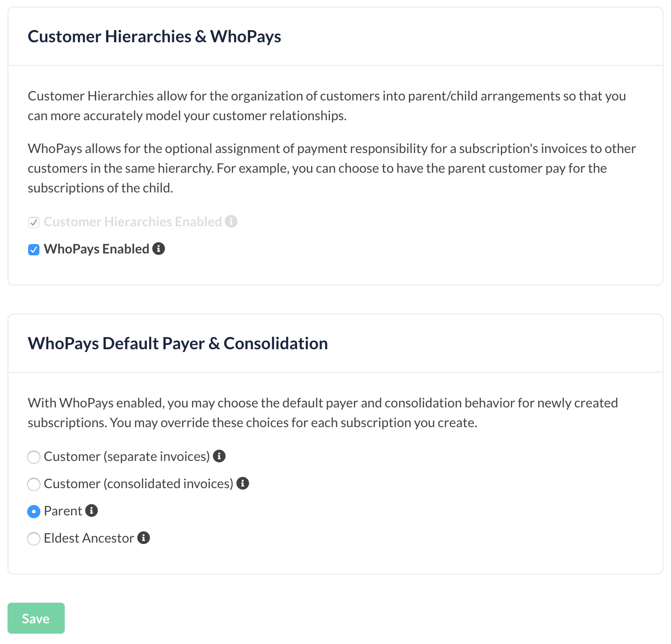Viewport: 671px width, 644px height.
Task: Click the greyed "Customer Hierarchies Enabled" label text
Action: pyautogui.click(x=132, y=222)
